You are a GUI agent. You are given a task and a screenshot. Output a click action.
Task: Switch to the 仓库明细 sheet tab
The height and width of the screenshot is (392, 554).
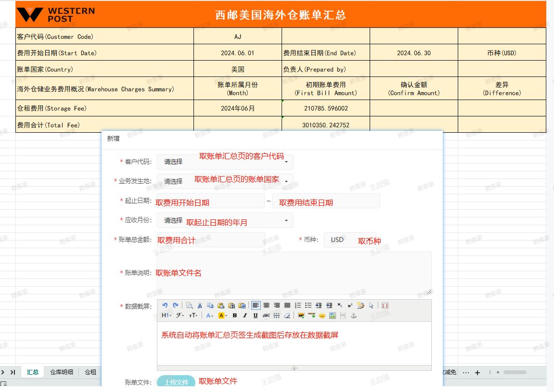[x=62, y=372]
